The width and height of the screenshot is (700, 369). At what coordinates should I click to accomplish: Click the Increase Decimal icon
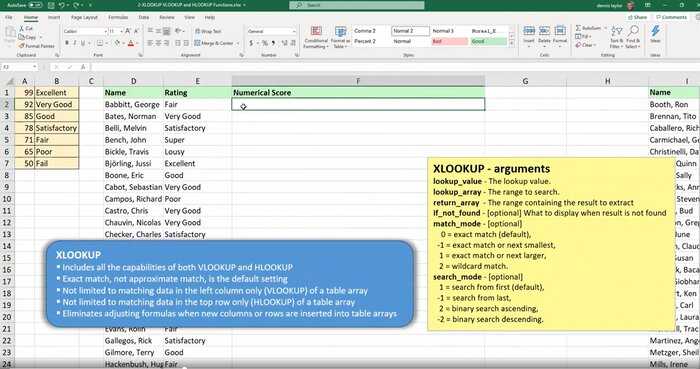point(284,43)
